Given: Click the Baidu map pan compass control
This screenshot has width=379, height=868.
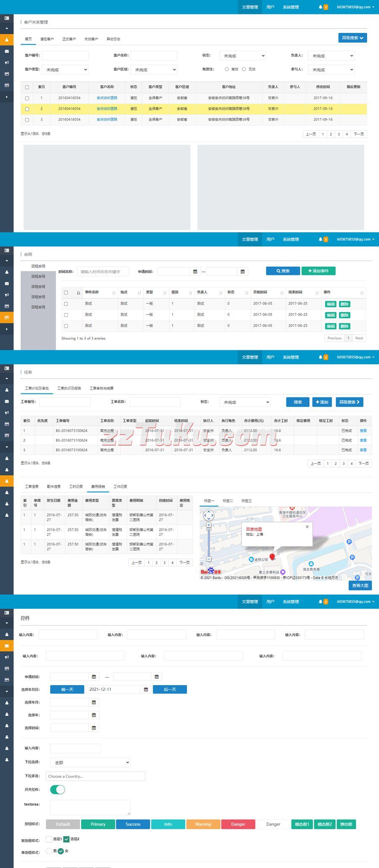Looking at the screenshot, I should click(209, 515).
